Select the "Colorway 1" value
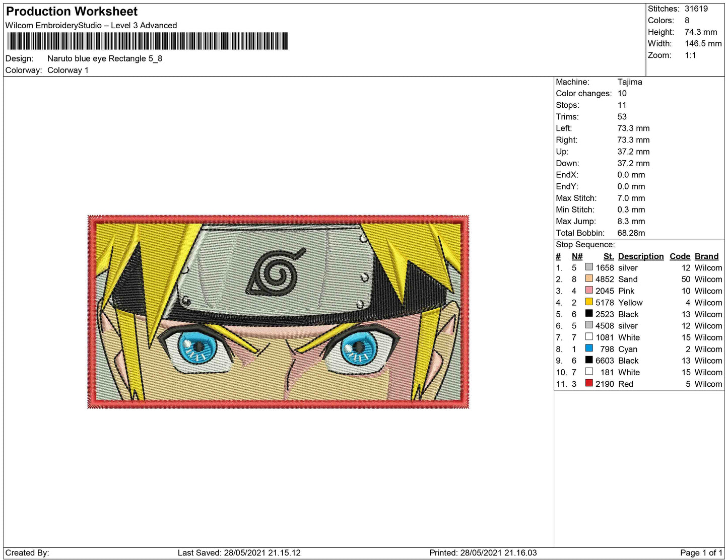Image resolution: width=728 pixels, height=560 pixels. (68, 70)
